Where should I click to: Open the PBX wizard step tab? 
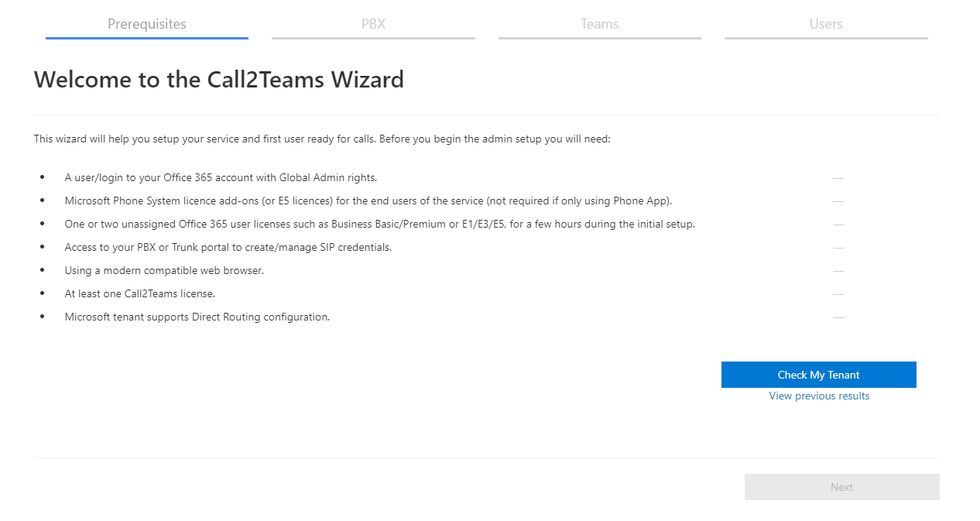click(373, 24)
